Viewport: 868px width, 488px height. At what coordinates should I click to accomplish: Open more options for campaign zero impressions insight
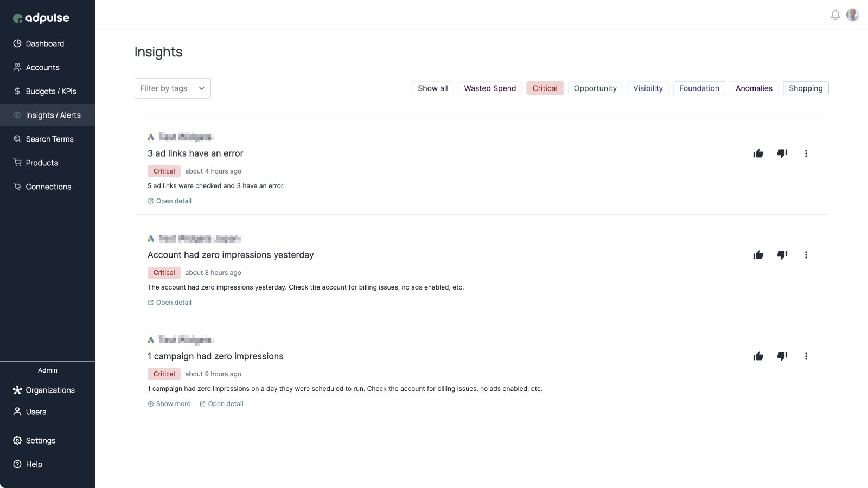point(806,356)
